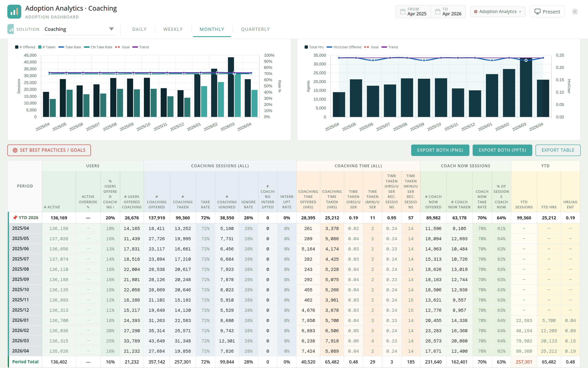The image size is (588, 368).
Task: Click the PERIOD column header
Action: click(x=25, y=186)
